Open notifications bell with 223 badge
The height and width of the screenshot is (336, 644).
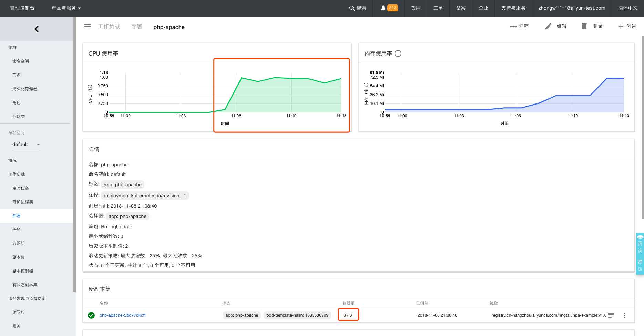[x=389, y=8]
